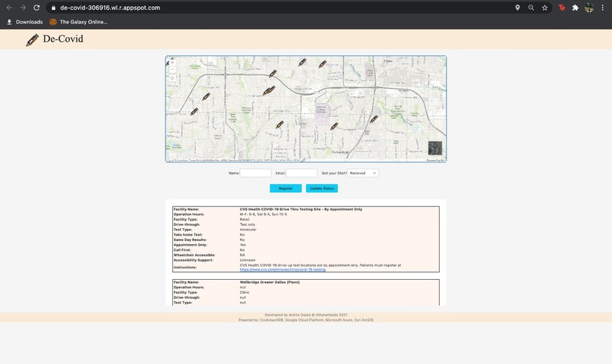Reload the De-Covid page
The image size is (612, 364).
[36, 8]
